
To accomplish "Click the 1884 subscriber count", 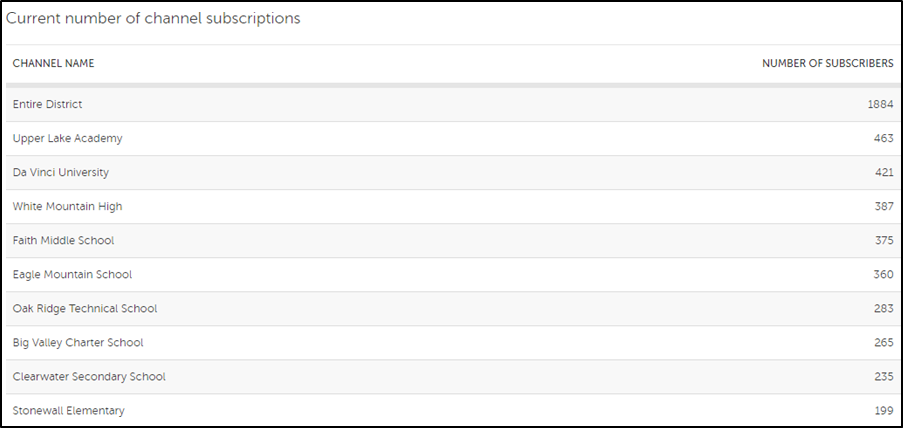I will [x=880, y=105].
